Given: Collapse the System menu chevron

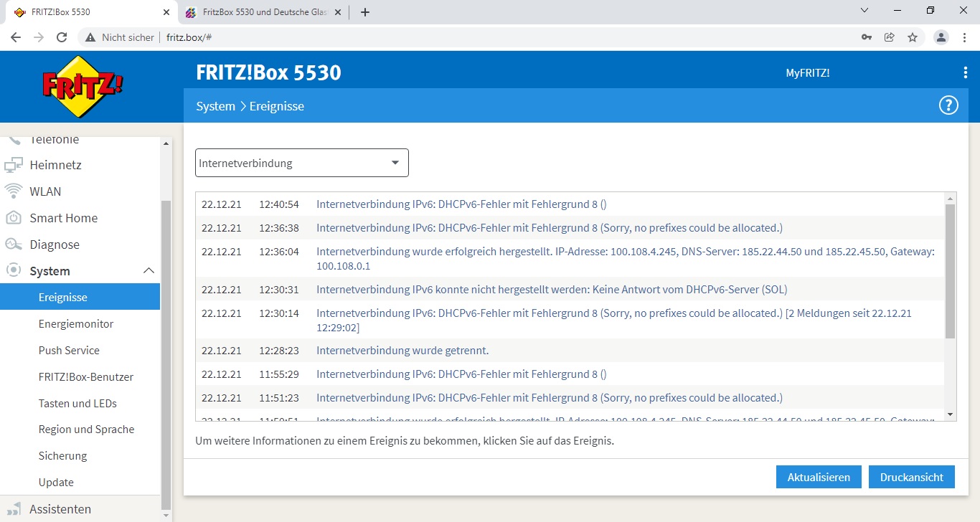Looking at the screenshot, I should point(149,271).
